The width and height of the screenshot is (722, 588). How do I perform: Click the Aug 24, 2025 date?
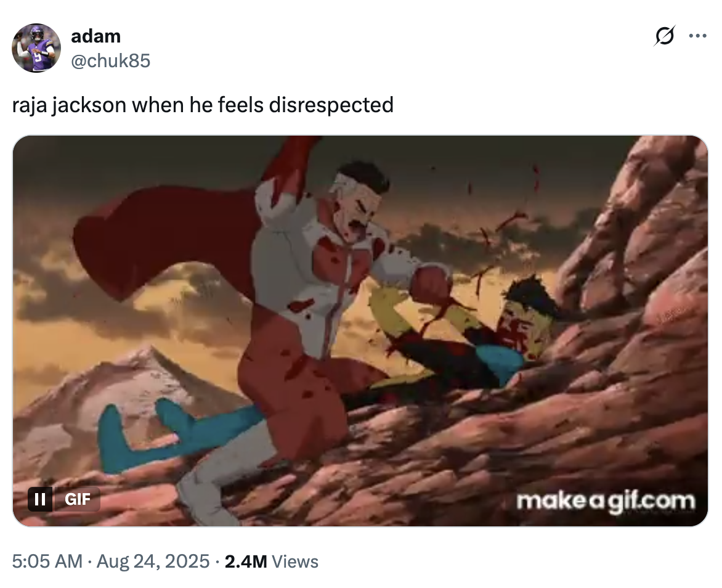click(153, 561)
